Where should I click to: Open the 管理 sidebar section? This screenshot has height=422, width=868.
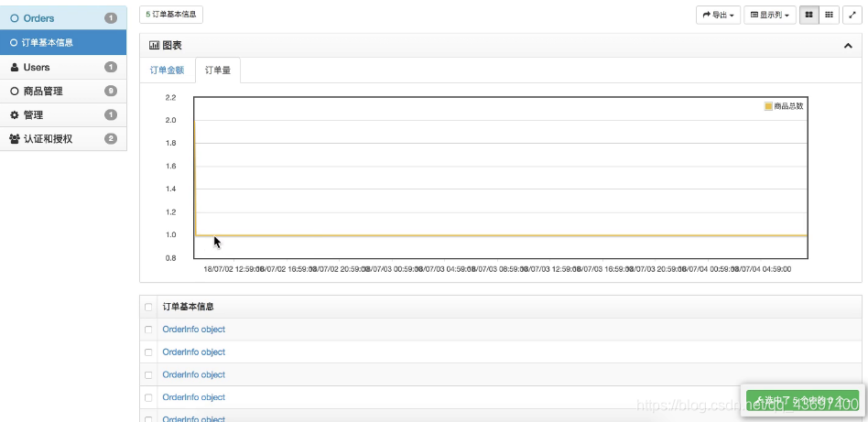[x=63, y=115]
